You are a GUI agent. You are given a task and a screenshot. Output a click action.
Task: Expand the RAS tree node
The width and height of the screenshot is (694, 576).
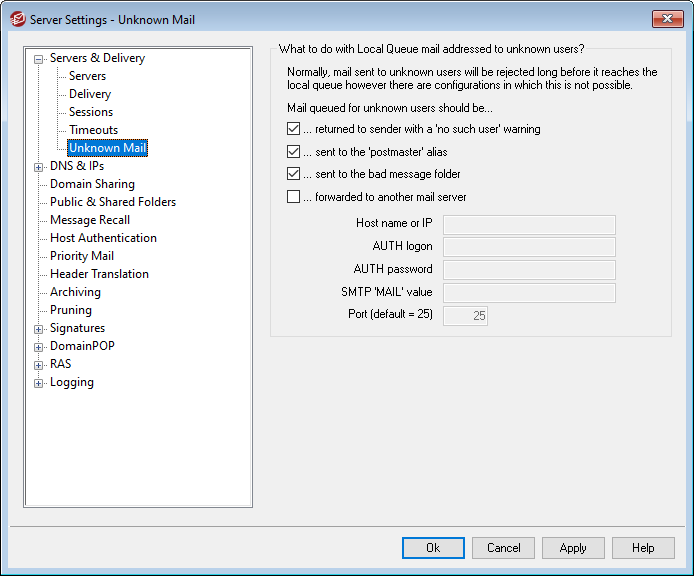tap(39, 365)
